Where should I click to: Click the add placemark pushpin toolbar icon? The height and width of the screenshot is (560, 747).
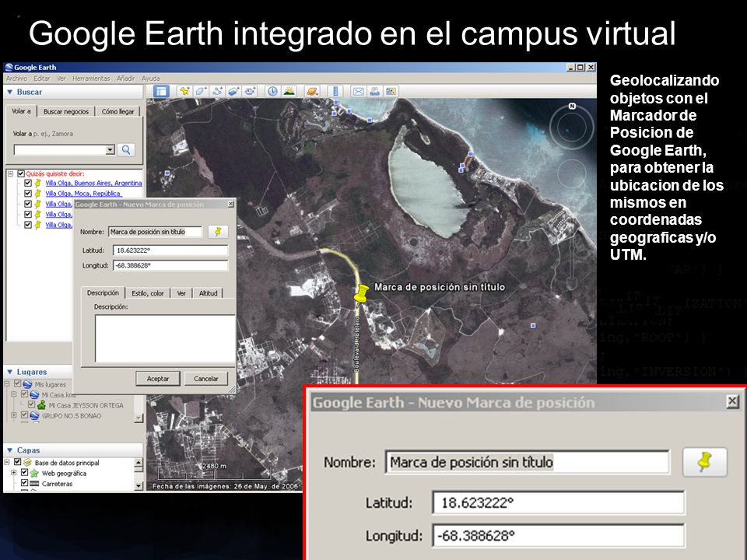pos(184,91)
